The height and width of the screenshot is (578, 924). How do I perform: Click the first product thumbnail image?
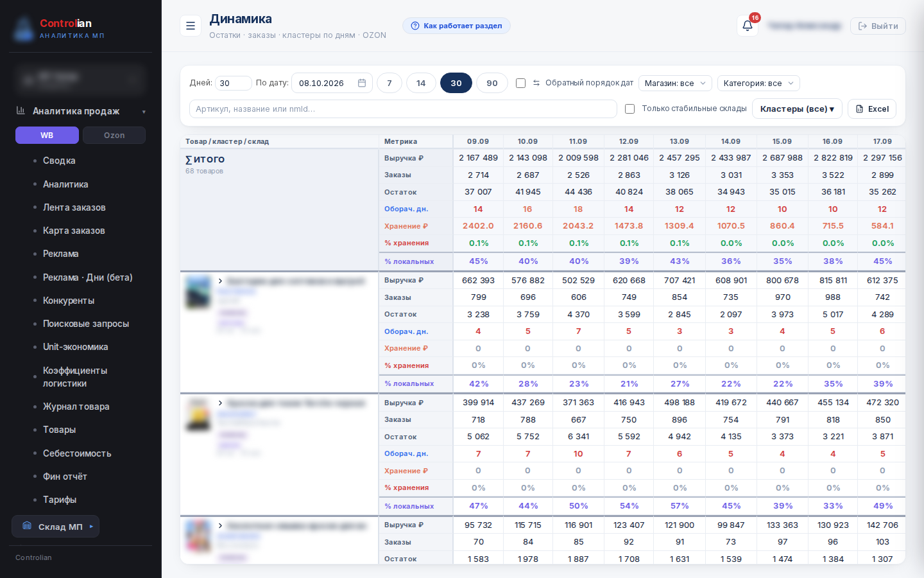coord(198,292)
